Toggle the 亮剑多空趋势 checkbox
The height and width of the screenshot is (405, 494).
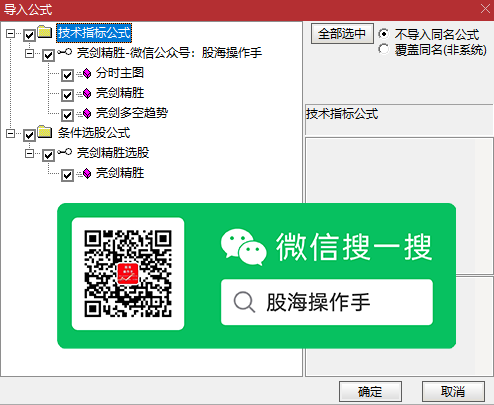click(x=67, y=115)
